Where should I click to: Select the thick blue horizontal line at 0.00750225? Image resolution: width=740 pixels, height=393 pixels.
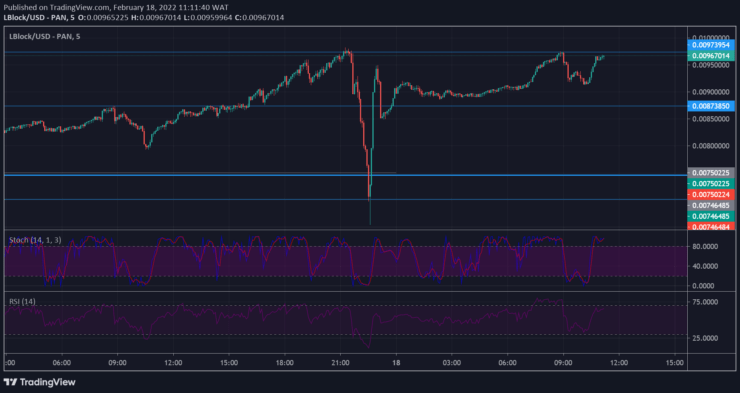point(345,176)
